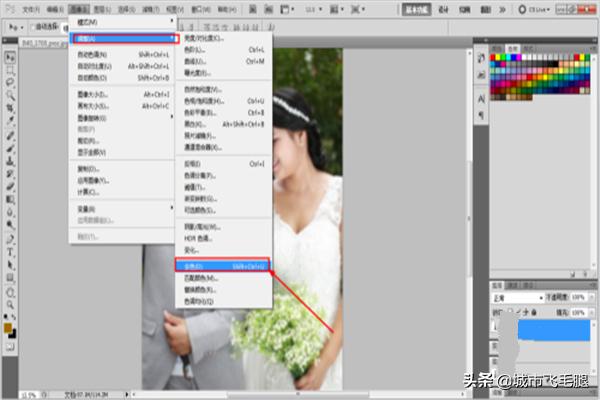Click the create new swatch icon
The height and width of the screenshot is (400, 600).
click(573, 274)
